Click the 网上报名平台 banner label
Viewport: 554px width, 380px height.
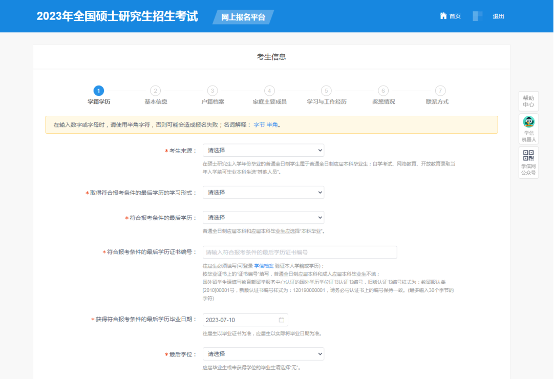[x=243, y=17]
